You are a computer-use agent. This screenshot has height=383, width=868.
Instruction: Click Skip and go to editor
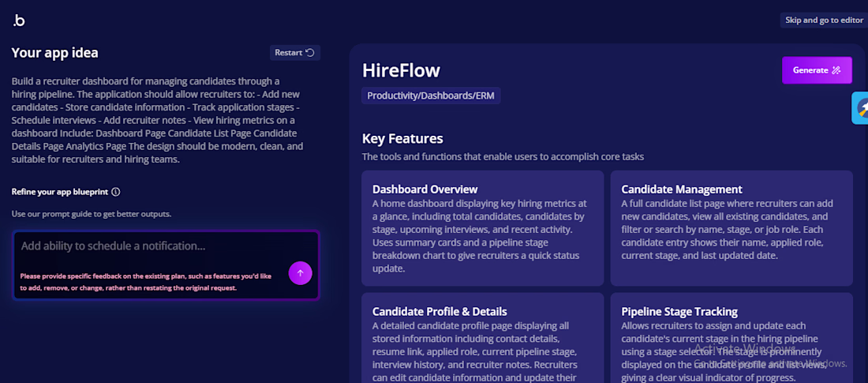[824, 20]
